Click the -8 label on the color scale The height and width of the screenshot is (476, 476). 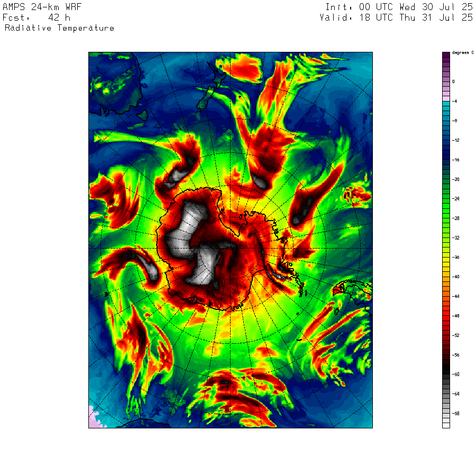click(454, 121)
